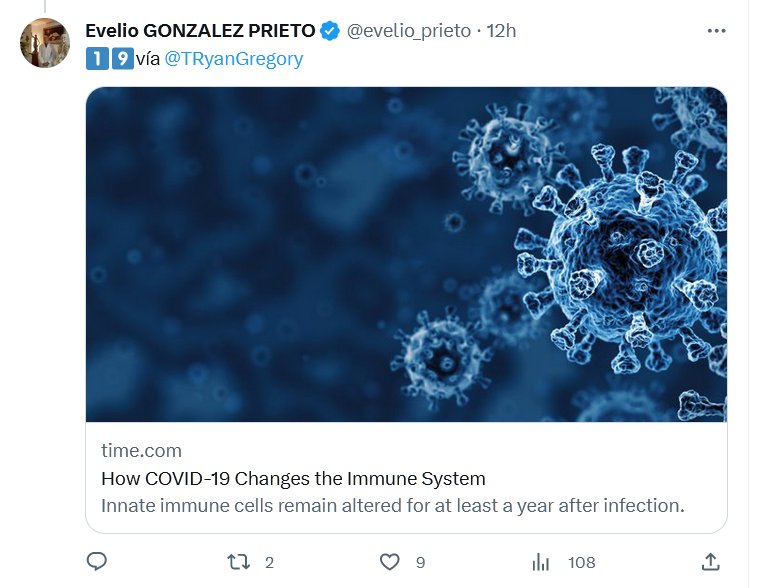Viewport: 772px width, 588px height.
Task: Click the repost count of 2
Action: (x=269, y=563)
